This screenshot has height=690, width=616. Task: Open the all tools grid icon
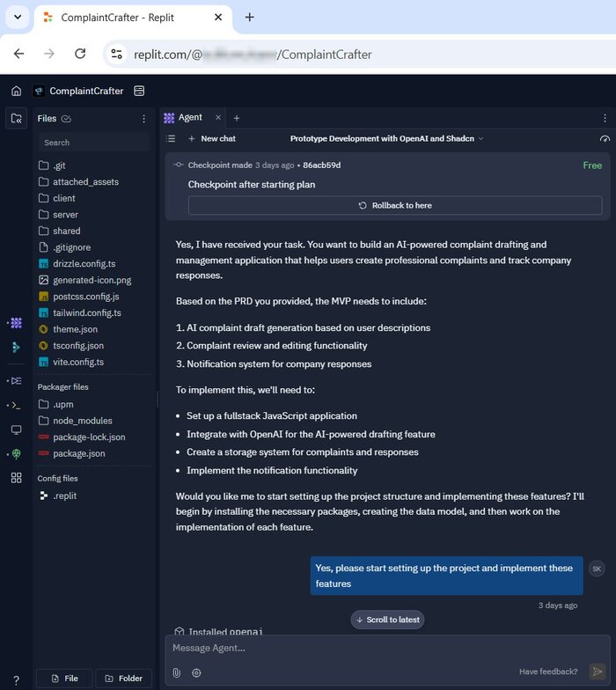(16, 477)
